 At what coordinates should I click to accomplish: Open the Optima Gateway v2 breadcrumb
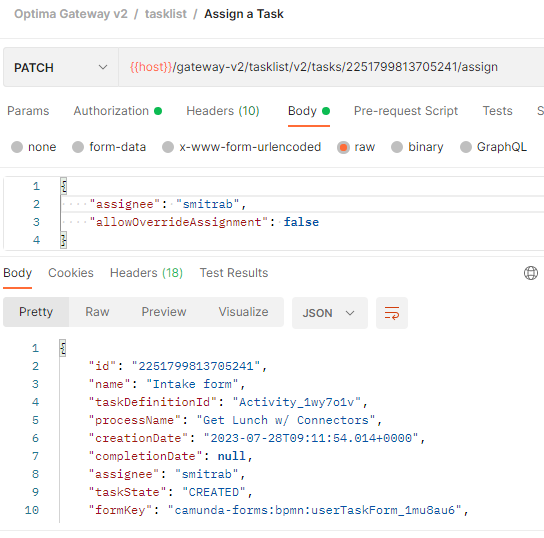pos(71,14)
